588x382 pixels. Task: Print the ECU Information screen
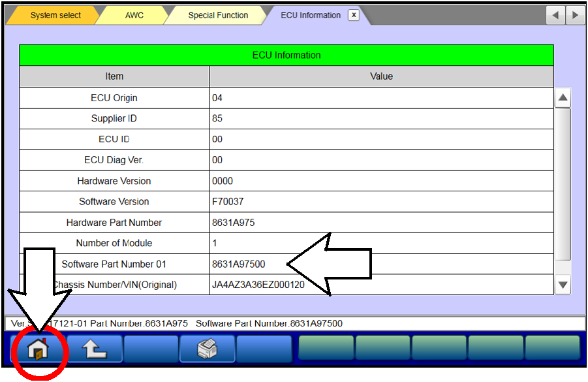coord(207,349)
